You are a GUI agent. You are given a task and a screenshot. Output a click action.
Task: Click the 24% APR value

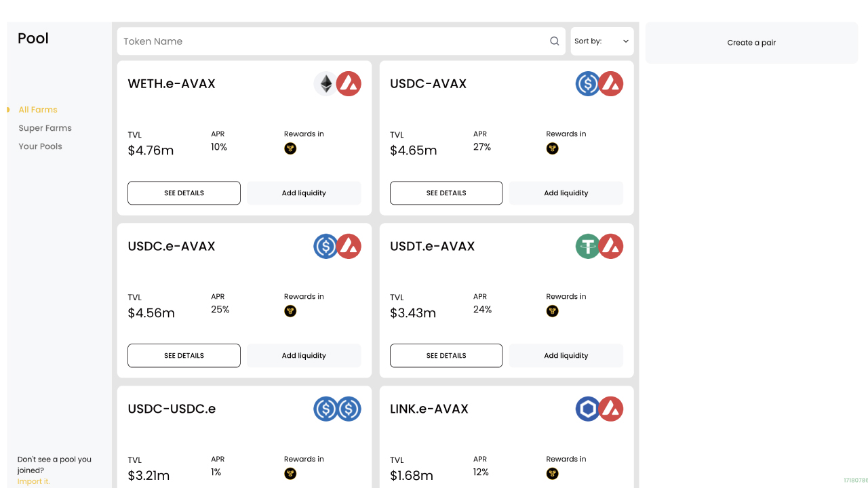pos(483,310)
